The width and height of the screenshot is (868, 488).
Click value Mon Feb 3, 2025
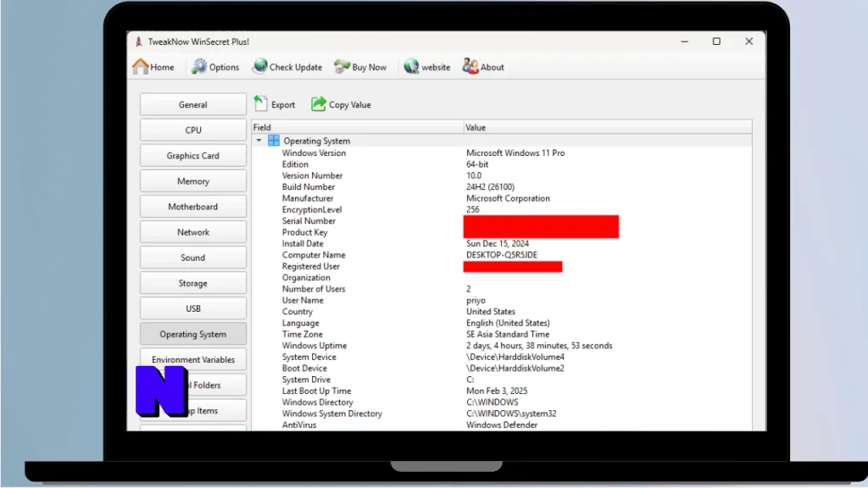pos(497,391)
